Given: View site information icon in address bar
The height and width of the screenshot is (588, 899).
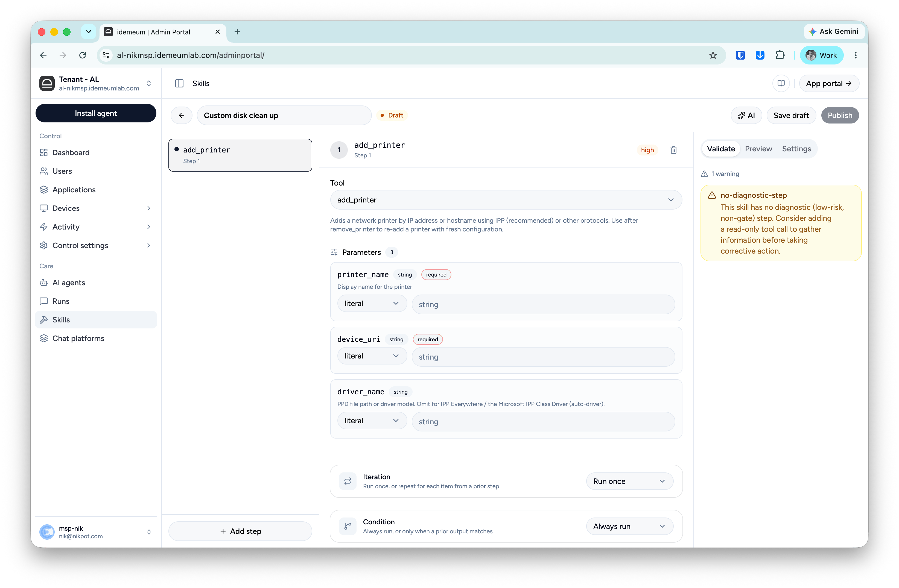Looking at the screenshot, I should tap(106, 55).
